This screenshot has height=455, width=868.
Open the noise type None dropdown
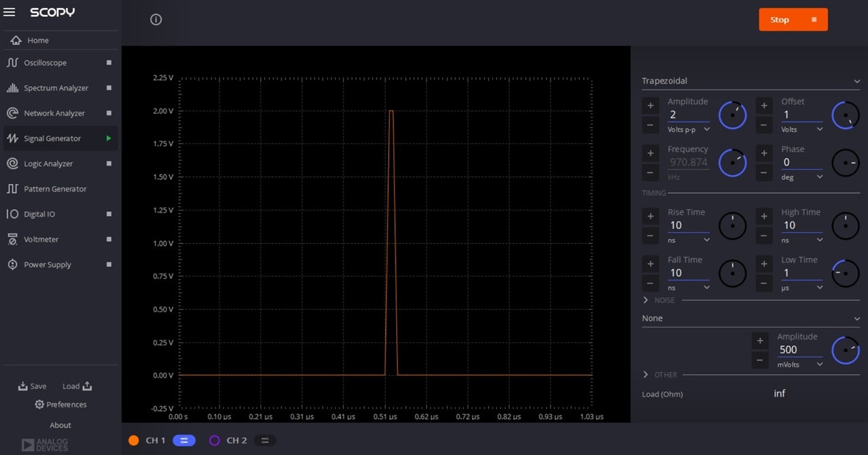point(750,318)
